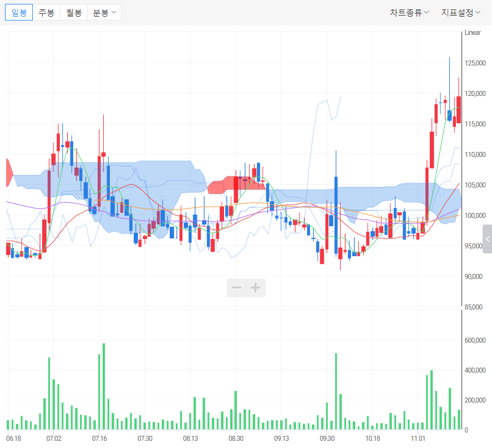Screen dimensions: 492x448
Task: Click the 125,000 price axis label
Action: pos(475,63)
